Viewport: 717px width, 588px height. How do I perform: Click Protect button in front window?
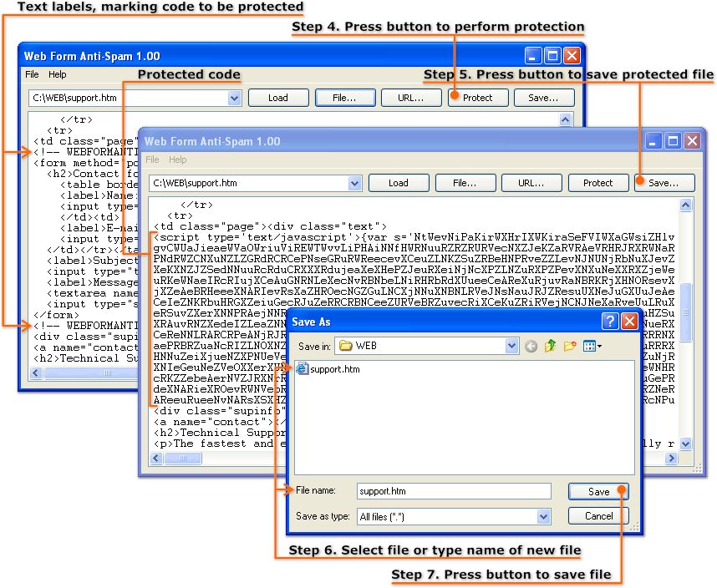598,183
